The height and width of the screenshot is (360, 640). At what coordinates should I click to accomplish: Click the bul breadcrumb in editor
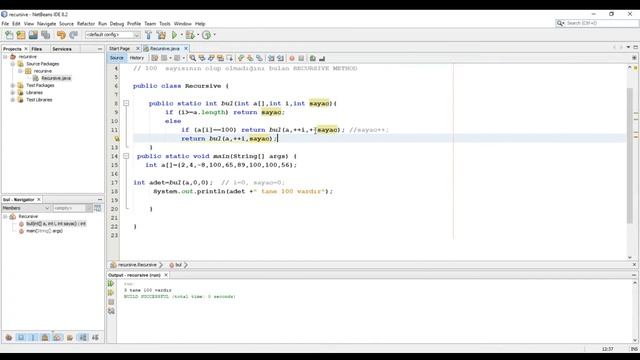[178, 265]
